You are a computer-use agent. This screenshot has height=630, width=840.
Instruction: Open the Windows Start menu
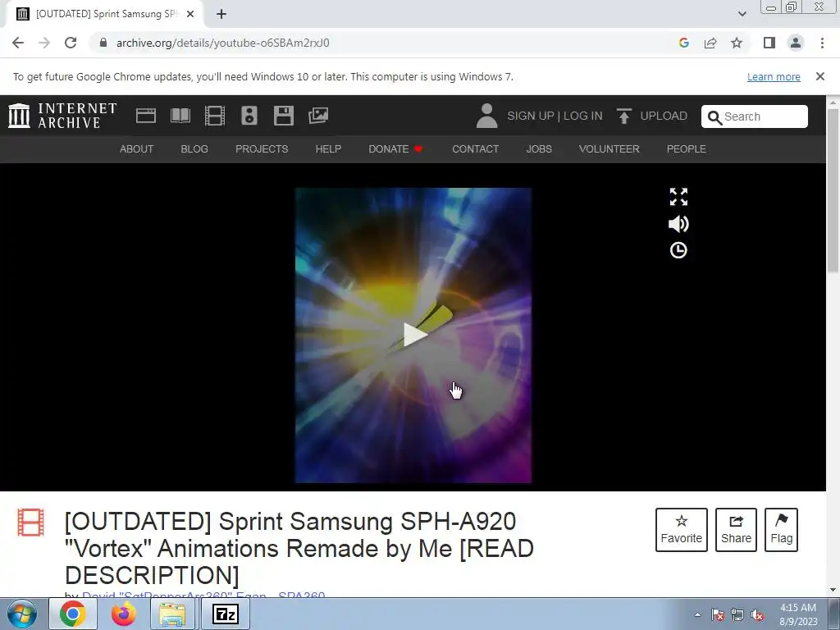pyautogui.click(x=21, y=614)
